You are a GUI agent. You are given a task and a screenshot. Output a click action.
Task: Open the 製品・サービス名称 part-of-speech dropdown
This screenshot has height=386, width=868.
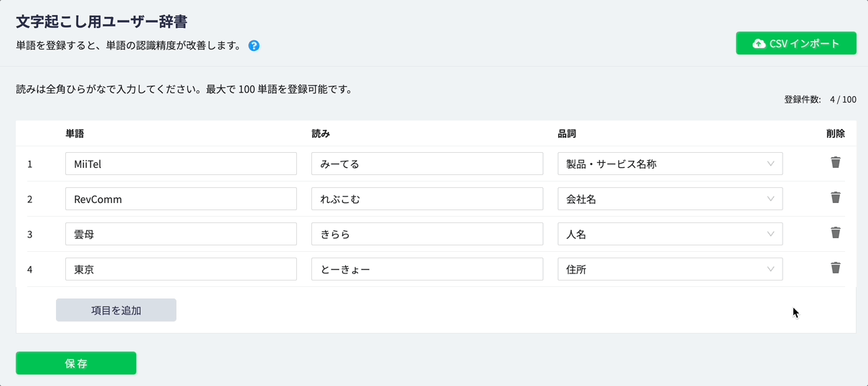click(x=670, y=164)
